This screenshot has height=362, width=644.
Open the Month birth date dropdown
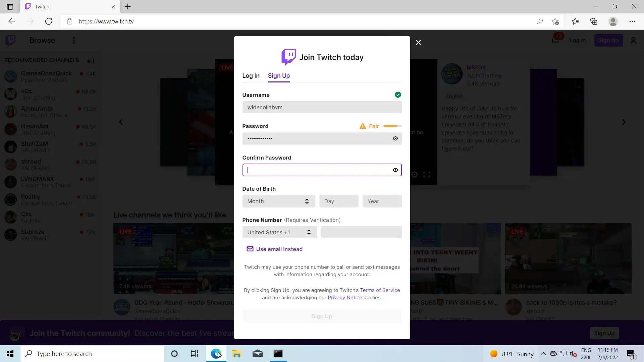[x=278, y=201]
